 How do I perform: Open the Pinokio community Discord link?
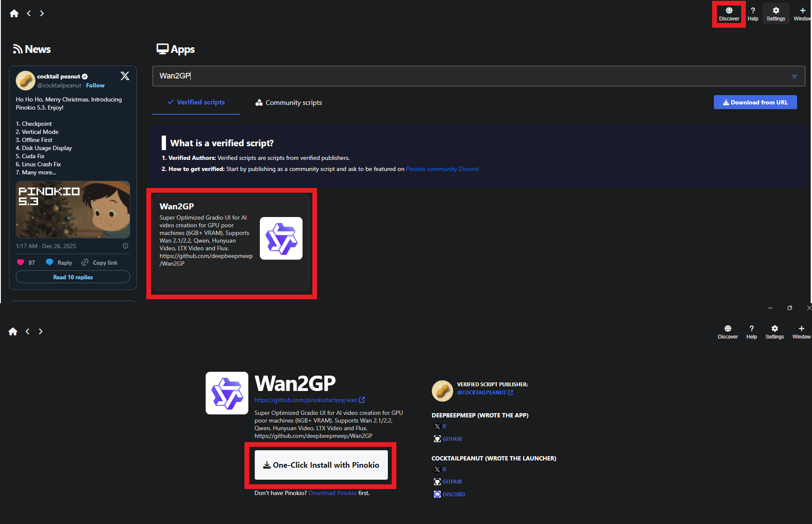pos(442,169)
